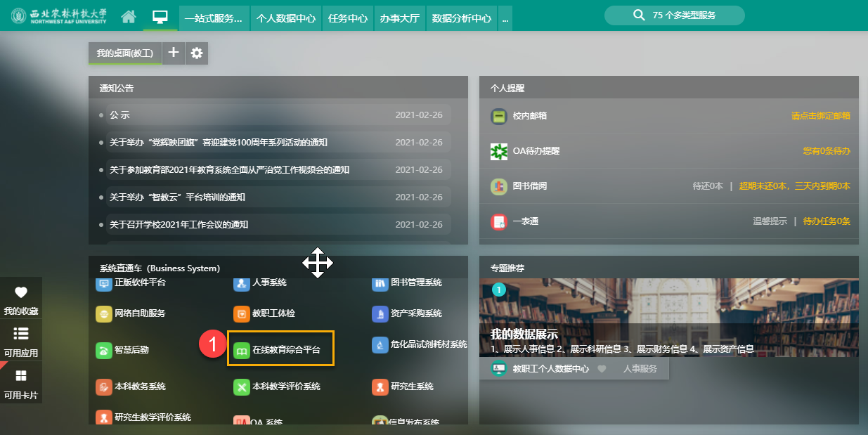The height and width of the screenshot is (435, 868).
Task: Open the 个人数据中心 menu item
Action: click(286, 18)
